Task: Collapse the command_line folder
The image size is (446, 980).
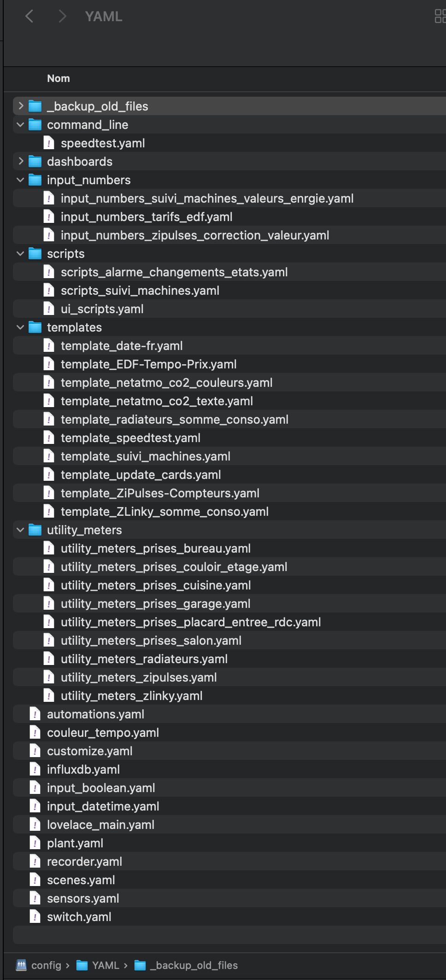Action: [20, 125]
